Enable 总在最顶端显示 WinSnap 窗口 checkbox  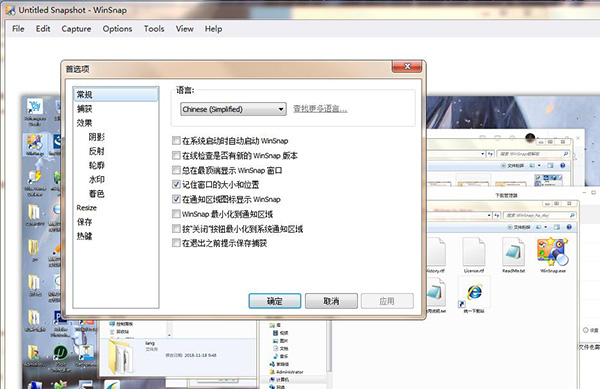point(176,170)
